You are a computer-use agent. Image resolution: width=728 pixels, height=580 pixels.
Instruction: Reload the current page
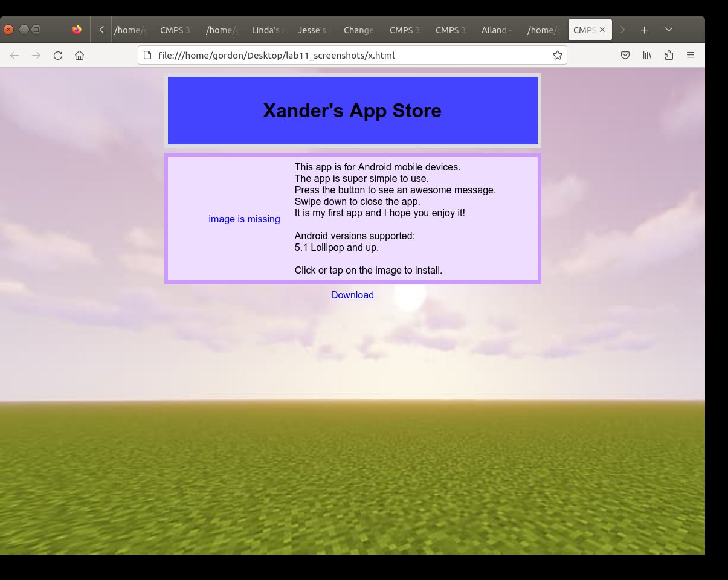tap(58, 56)
